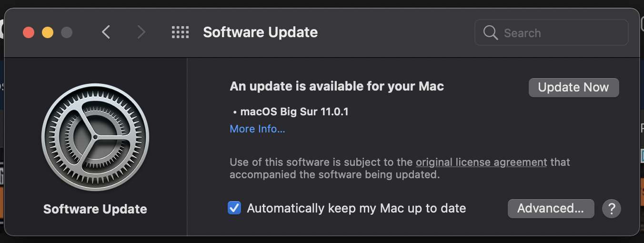Click the Software Update label below gear
This screenshot has height=243, width=644.
coord(95,209)
